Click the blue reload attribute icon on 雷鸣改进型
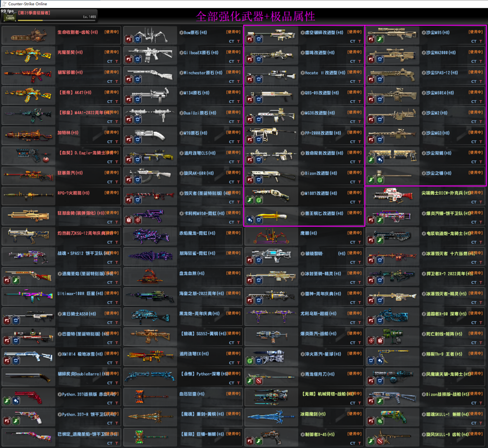The height and width of the screenshot is (448, 488). coord(258,60)
